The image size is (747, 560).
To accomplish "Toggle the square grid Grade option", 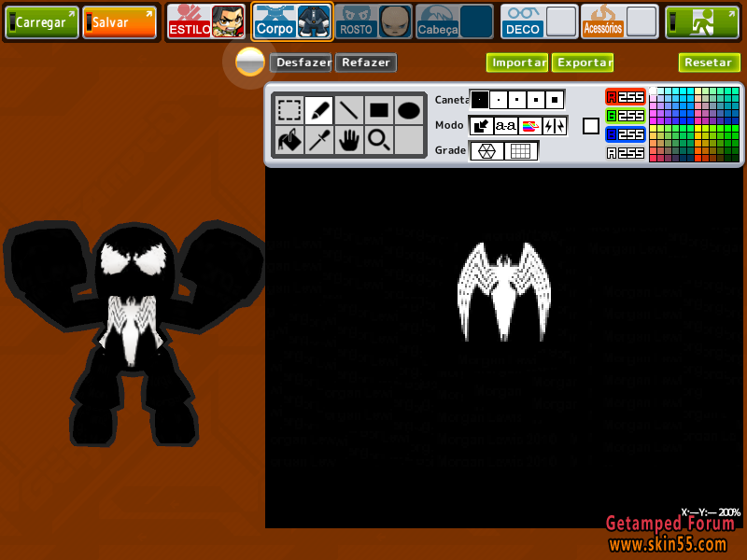I will (521, 151).
